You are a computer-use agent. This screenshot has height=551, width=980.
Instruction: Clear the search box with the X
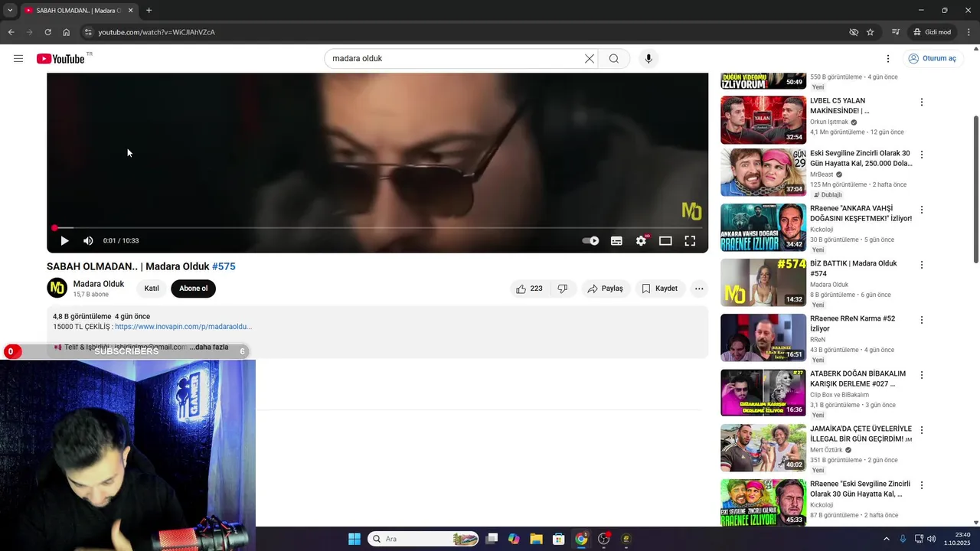click(x=590, y=59)
